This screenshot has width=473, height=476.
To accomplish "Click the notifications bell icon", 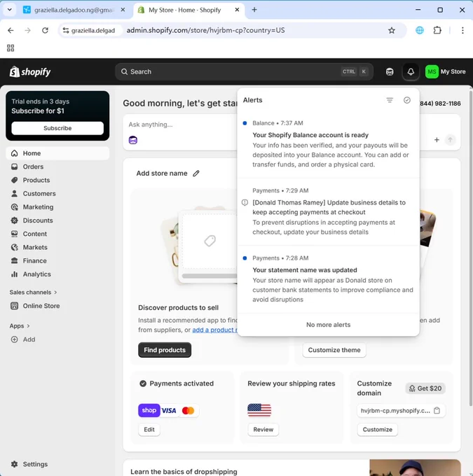I will coord(411,72).
